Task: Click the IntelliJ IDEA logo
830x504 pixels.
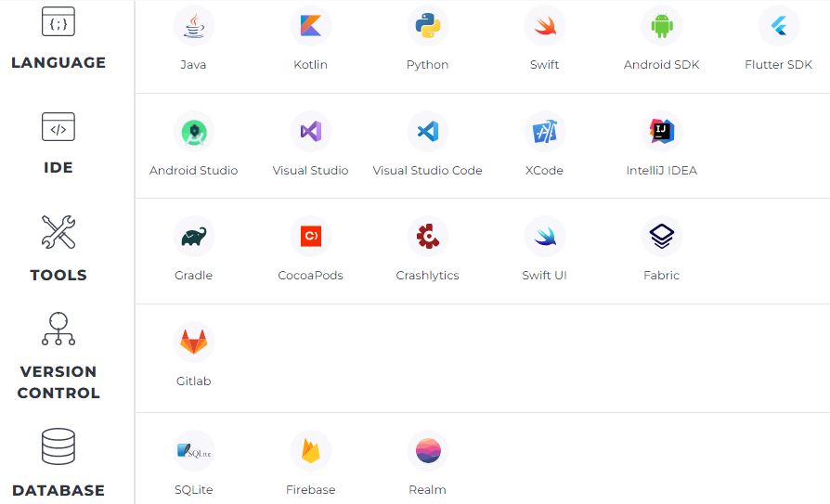Action: 662,131
